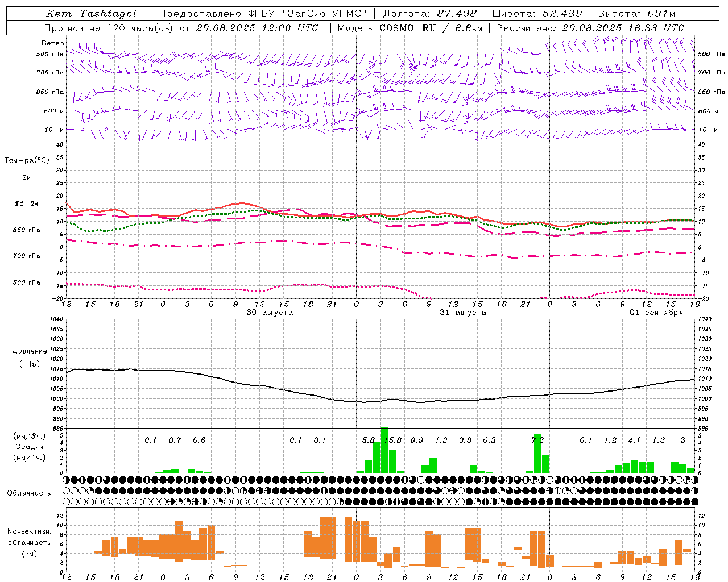Click the precipitation total "4.1"
Image resolution: width=728 pixels, height=582 pixels.
click(634, 440)
